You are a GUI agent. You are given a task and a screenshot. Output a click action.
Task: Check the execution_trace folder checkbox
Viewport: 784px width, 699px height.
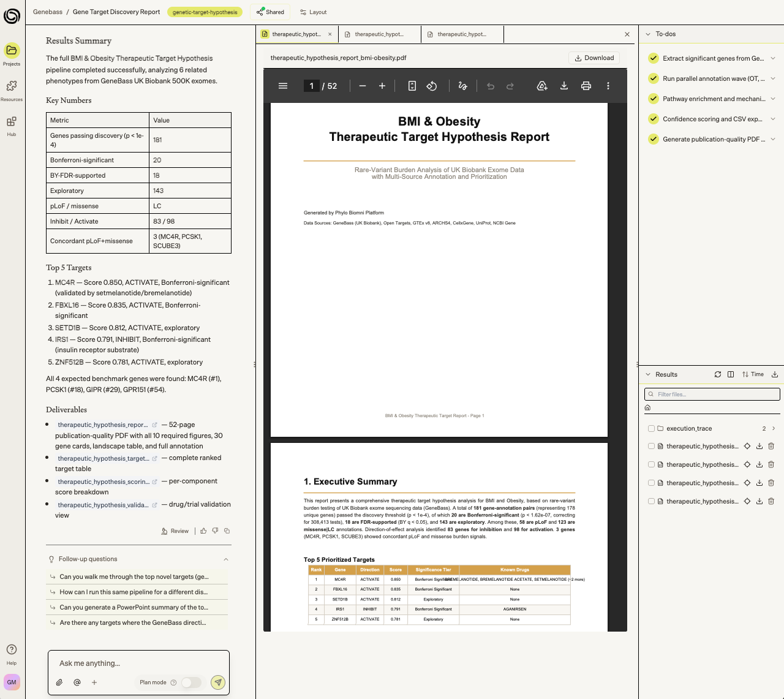coord(651,429)
